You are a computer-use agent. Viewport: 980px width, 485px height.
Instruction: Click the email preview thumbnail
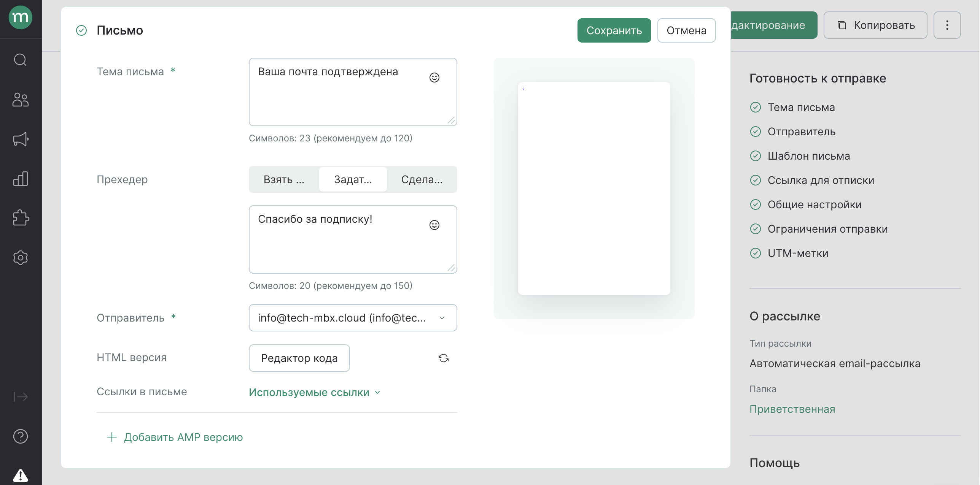[594, 189]
